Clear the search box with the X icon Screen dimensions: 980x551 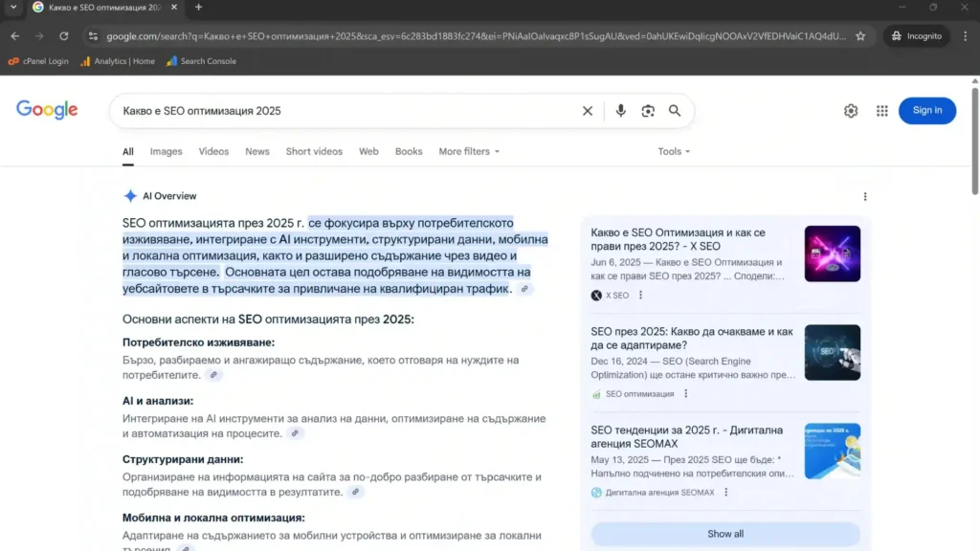[587, 111]
